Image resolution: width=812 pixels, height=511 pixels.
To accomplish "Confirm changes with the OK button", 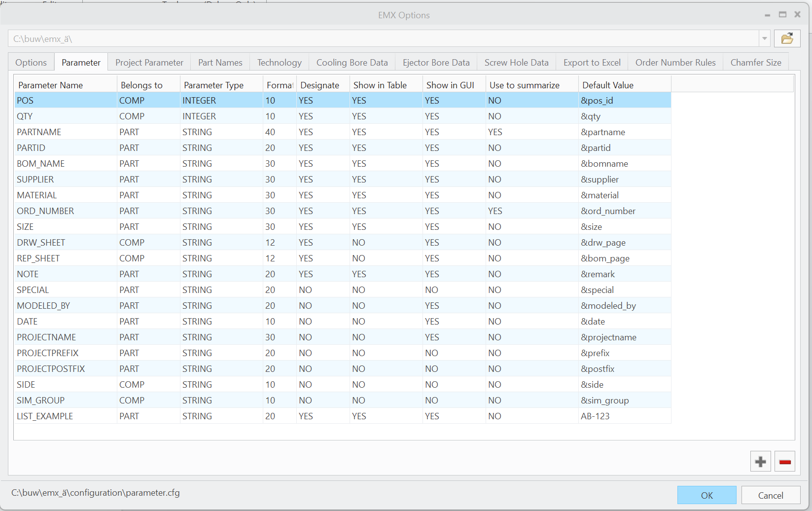I will coord(706,495).
